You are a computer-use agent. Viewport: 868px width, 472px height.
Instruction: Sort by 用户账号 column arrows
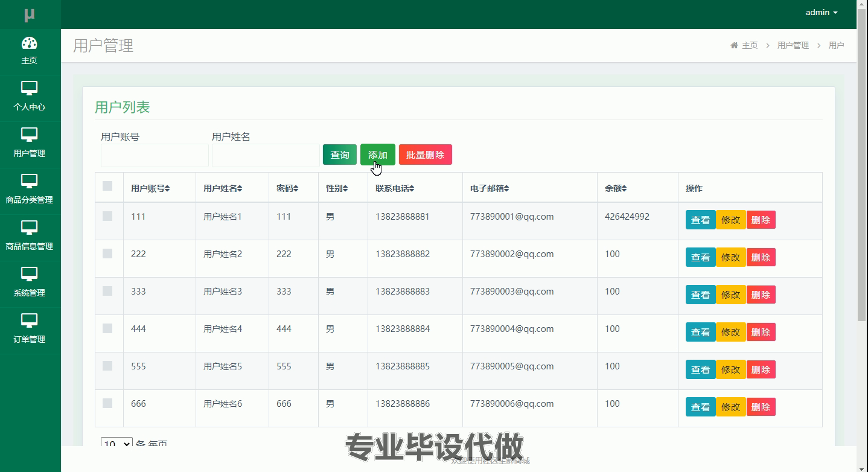[167, 188]
